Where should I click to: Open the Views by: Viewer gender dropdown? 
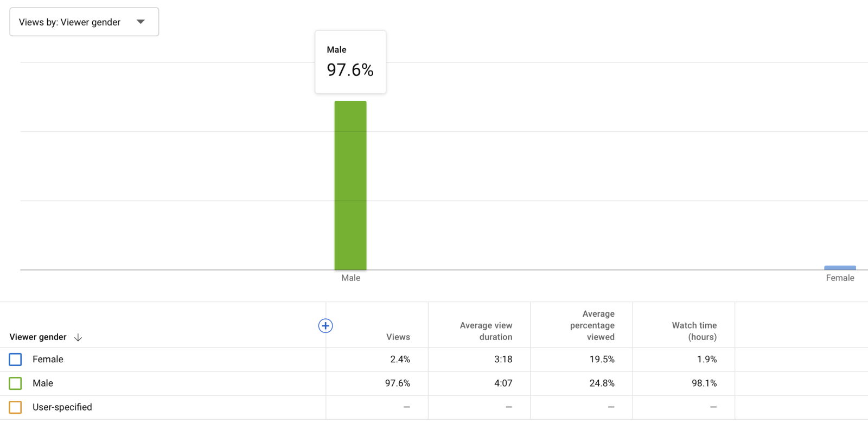pyautogui.click(x=84, y=22)
